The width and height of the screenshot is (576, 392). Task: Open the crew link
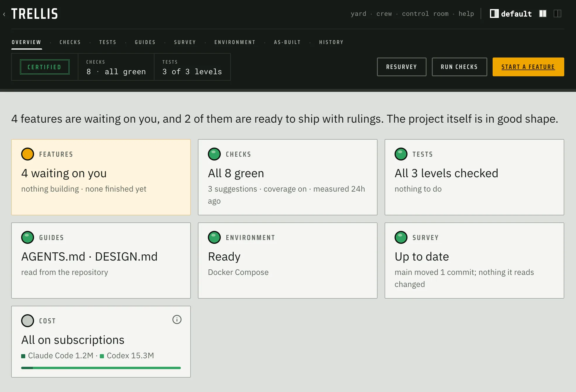pyautogui.click(x=384, y=14)
